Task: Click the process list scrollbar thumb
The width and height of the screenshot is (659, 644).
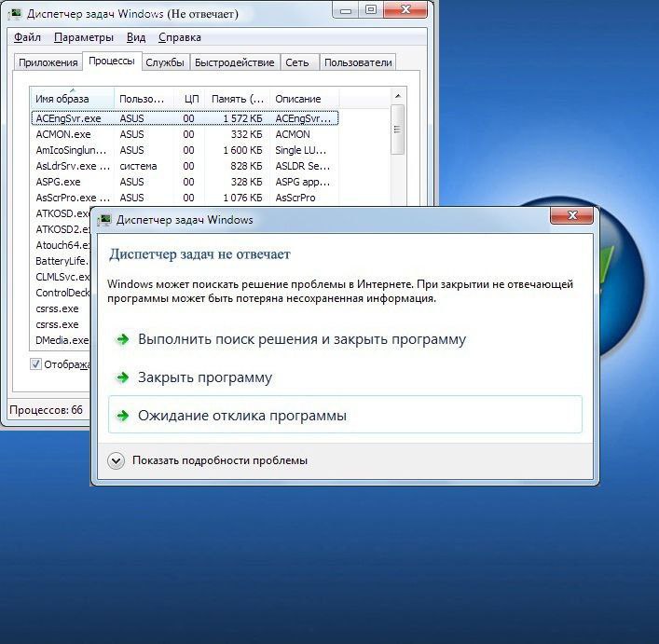Action: (397, 130)
